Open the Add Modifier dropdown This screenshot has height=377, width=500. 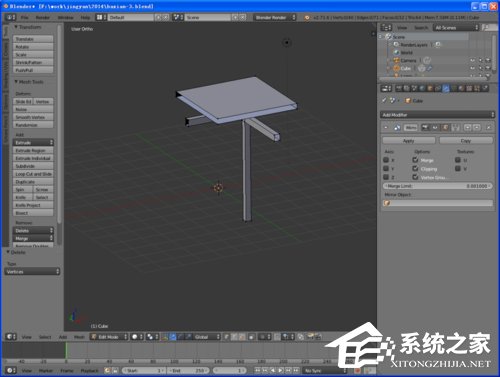[437, 115]
